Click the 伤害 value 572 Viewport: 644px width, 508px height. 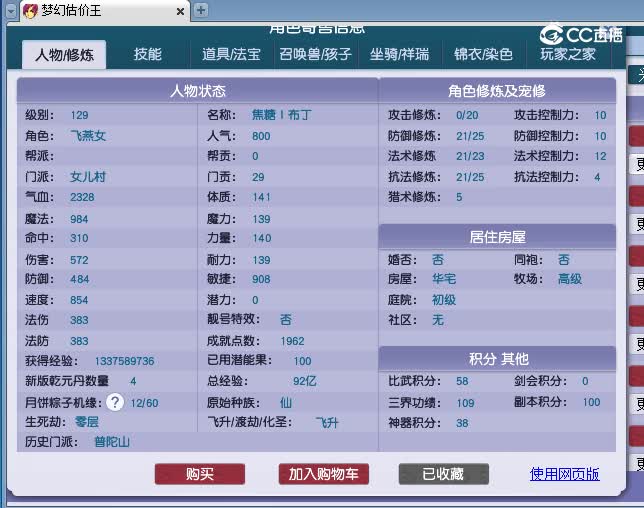tap(79, 260)
